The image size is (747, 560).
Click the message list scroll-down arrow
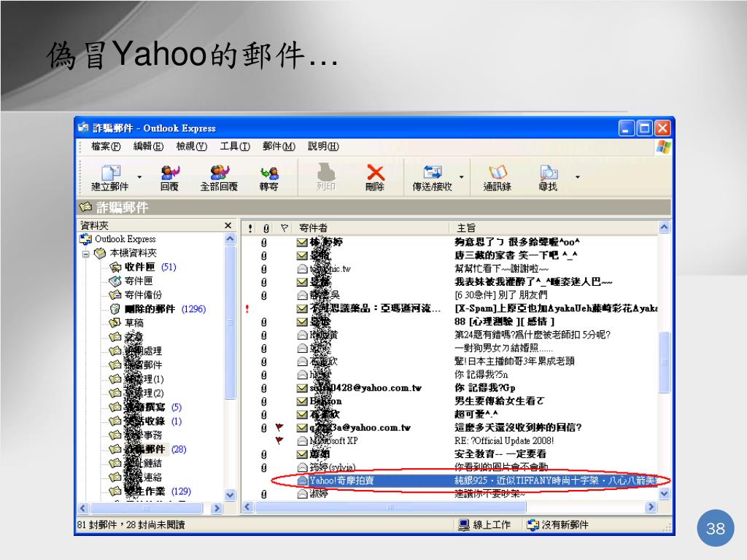[664, 494]
